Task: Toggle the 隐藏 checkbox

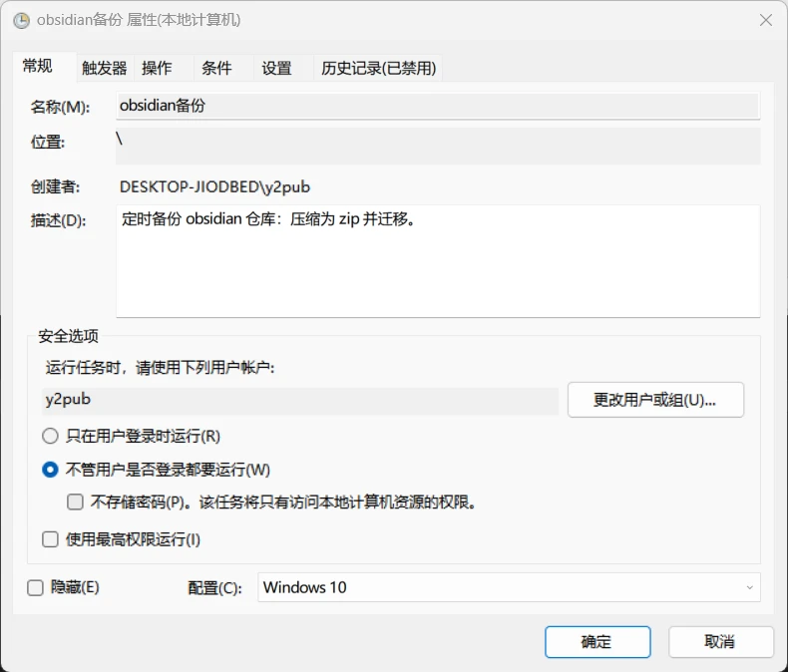Action: pyautogui.click(x=35, y=588)
